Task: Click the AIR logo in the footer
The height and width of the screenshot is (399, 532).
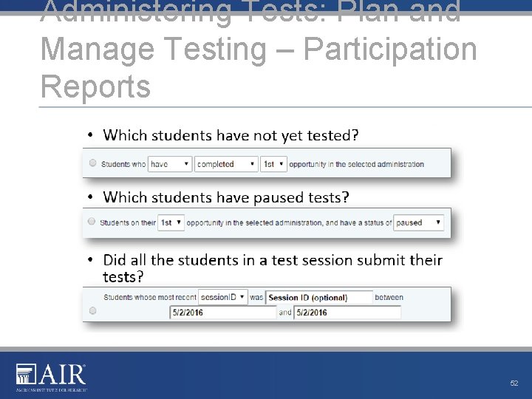Action: pos(51,377)
